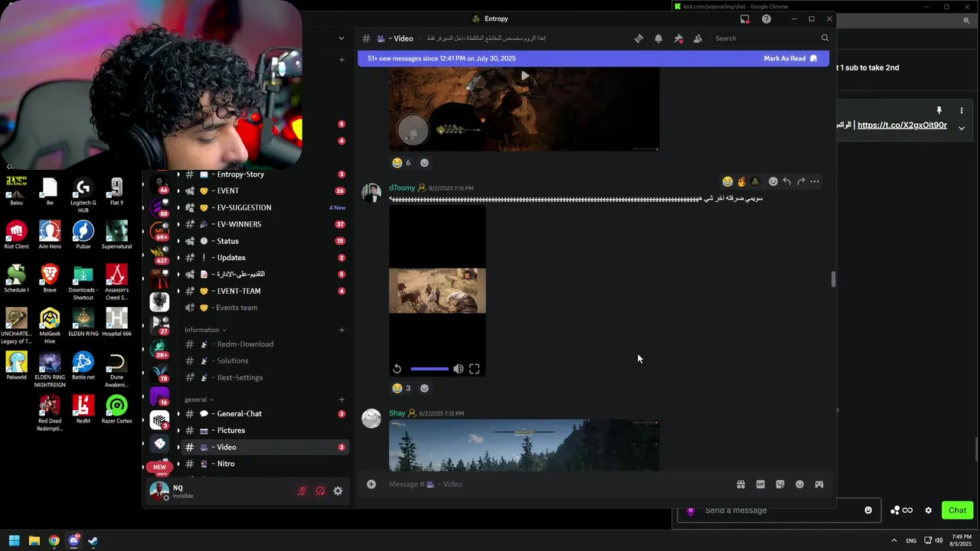Collapse the general category
Viewport: 980px width, 551px height.
(199, 399)
